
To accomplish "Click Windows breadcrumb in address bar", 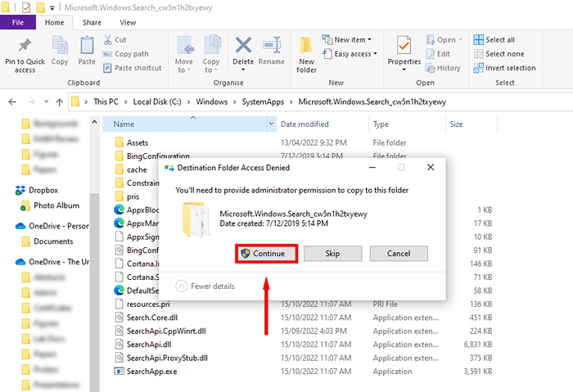I will (211, 102).
